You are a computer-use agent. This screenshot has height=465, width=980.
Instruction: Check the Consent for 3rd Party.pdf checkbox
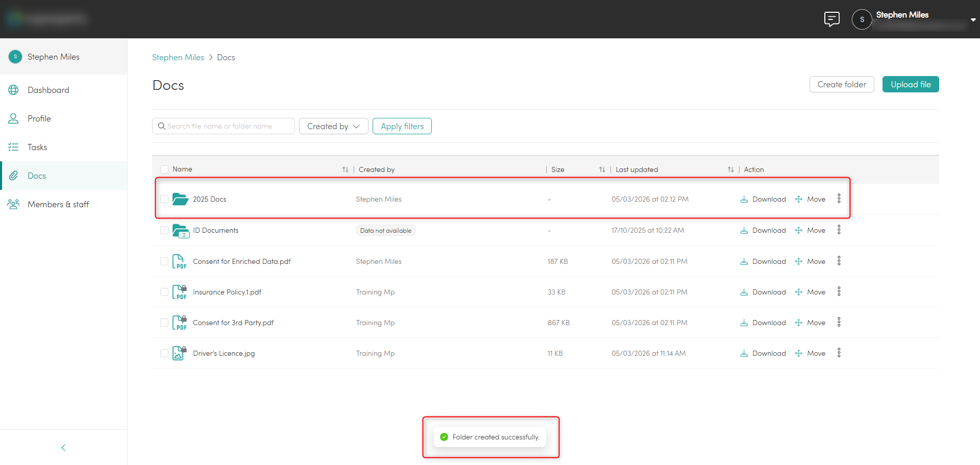pyautogui.click(x=164, y=323)
